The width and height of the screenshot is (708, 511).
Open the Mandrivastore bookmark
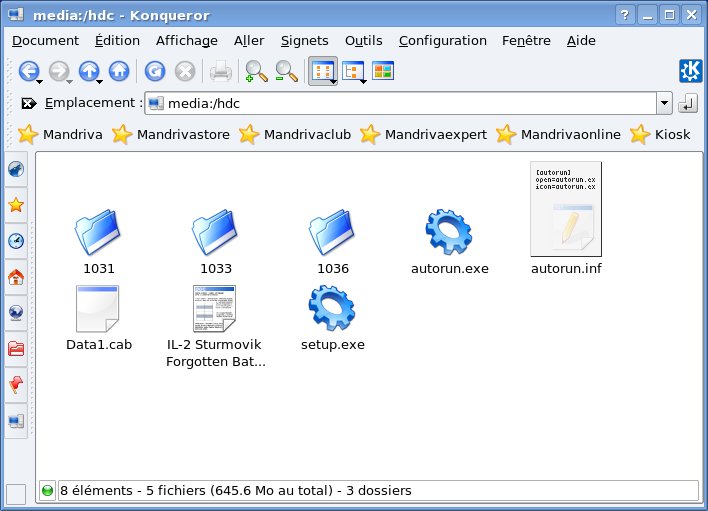[x=171, y=135]
